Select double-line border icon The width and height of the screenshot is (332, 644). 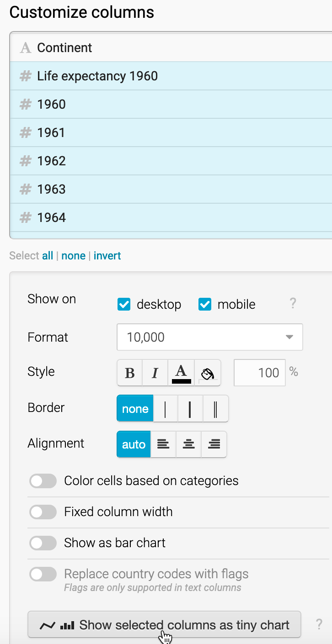(x=215, y=409)
